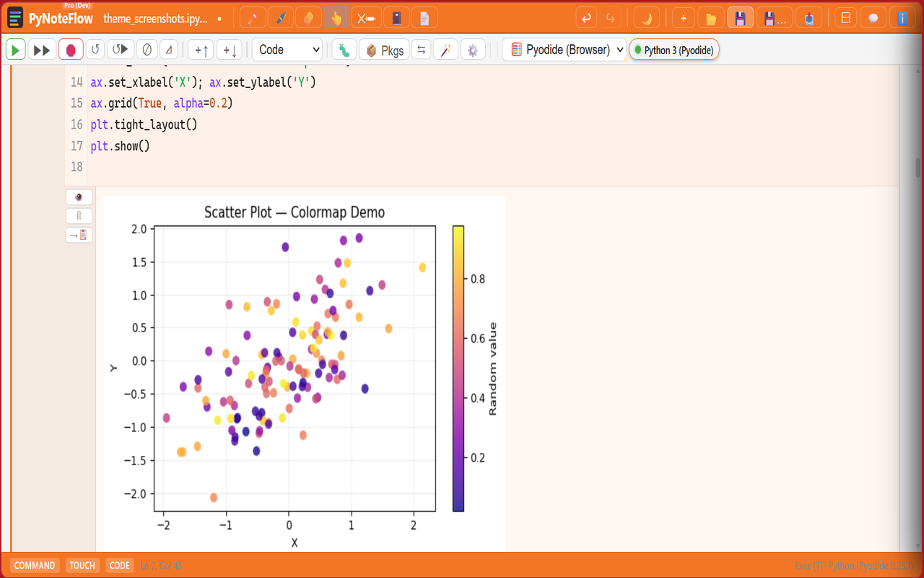The image size is (924, 578).
Task: Save the notebook with the floppy disk icon
Action: point(740,18)
